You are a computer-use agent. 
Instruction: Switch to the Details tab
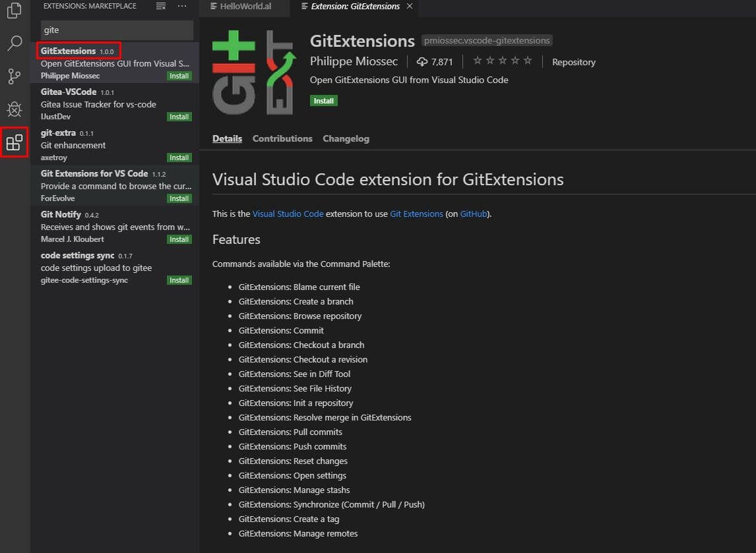click(x=227, y=138)
